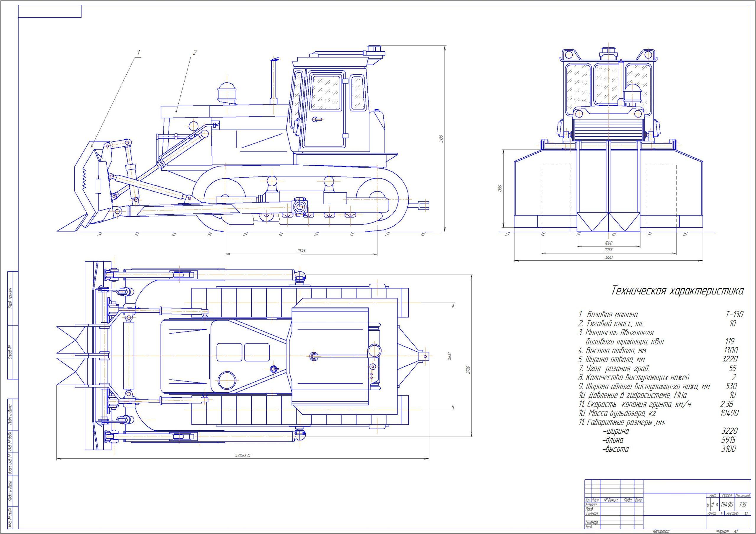Click callout number 1 for the blade
This screenshot has height=534, width=756.
(139, 52)
